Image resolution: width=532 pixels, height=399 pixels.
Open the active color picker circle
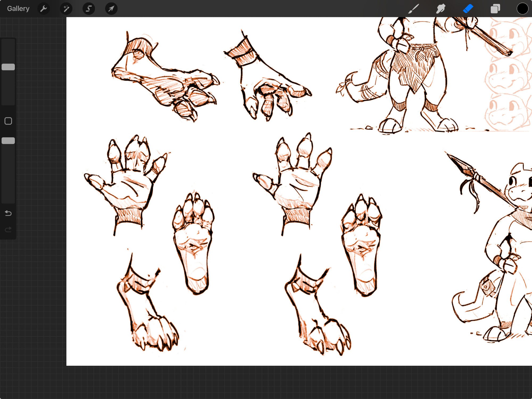pos(522,9)
